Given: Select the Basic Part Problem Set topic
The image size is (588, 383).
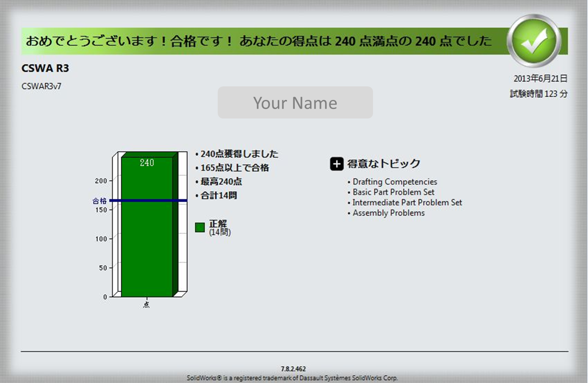Looking at the screenshot, I should coord(393,192).
